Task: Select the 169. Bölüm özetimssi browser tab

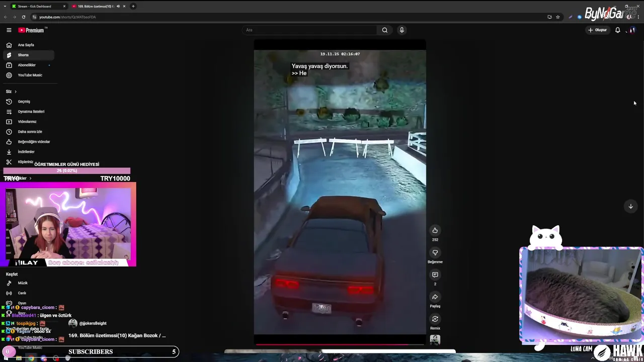Action: 96,6
